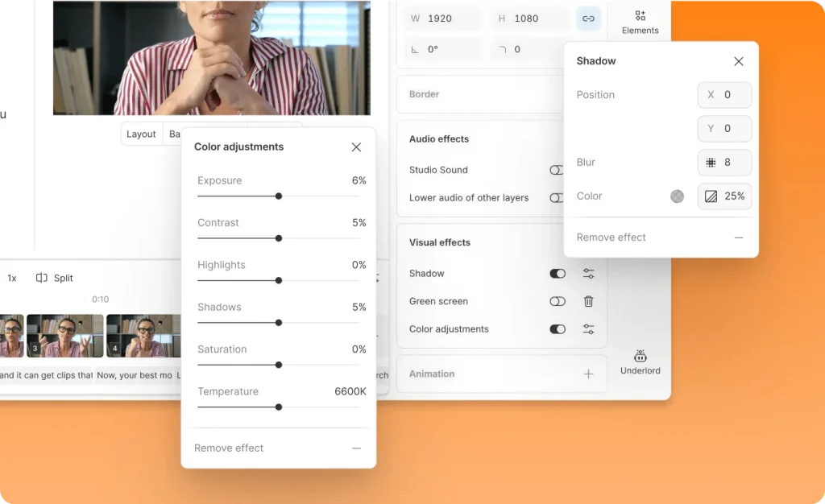The height and width of the screenshot is (504, 825).
Task: Disable the Shadow visual effect toggle
Action: tap(558, 273)
